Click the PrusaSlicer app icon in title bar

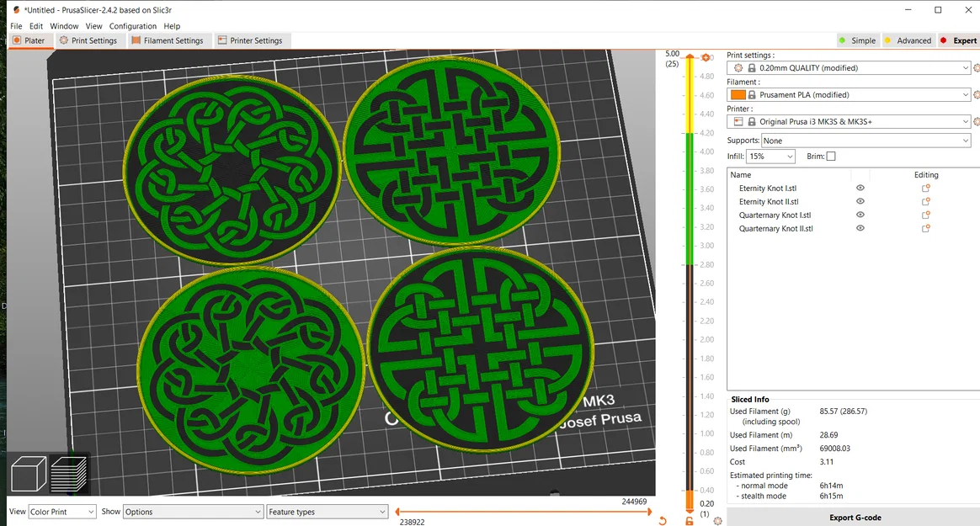[17, 10]
